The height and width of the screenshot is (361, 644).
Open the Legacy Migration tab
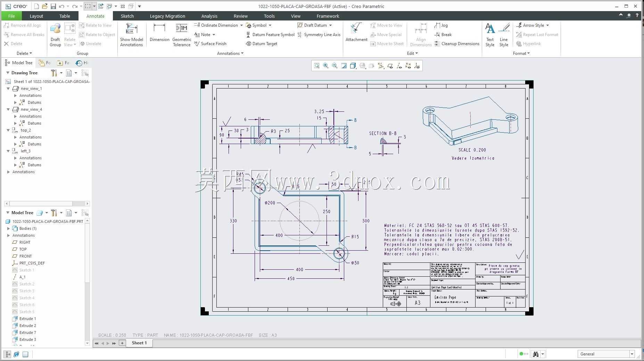167,16
